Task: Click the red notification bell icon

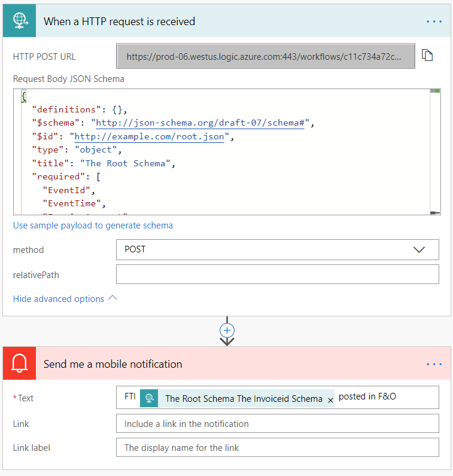Action: [x=19, y=363]
